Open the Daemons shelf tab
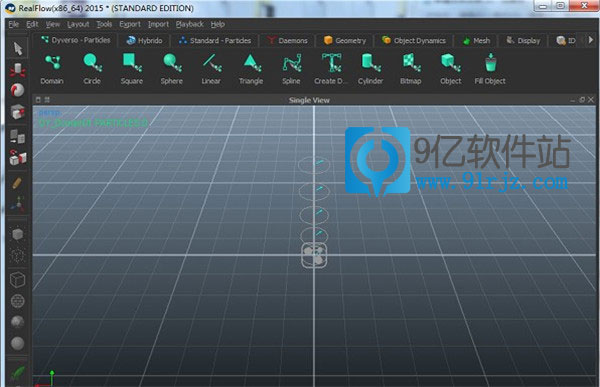600x387 pixels. tap(287, 41)
